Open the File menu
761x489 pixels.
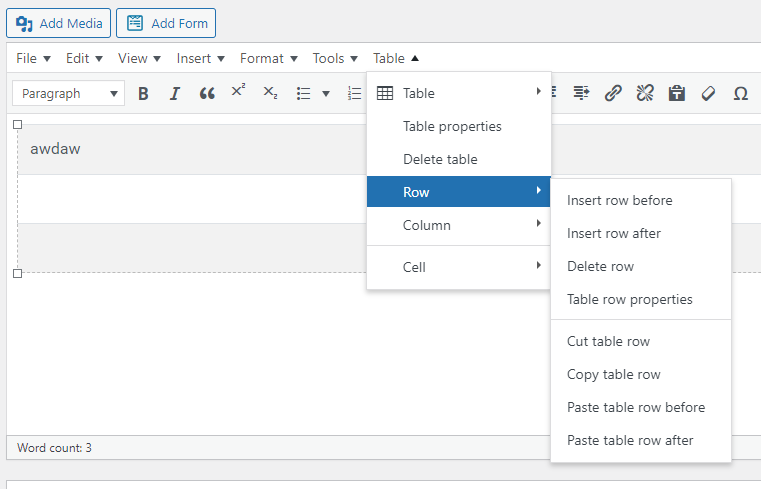[33, 58]
